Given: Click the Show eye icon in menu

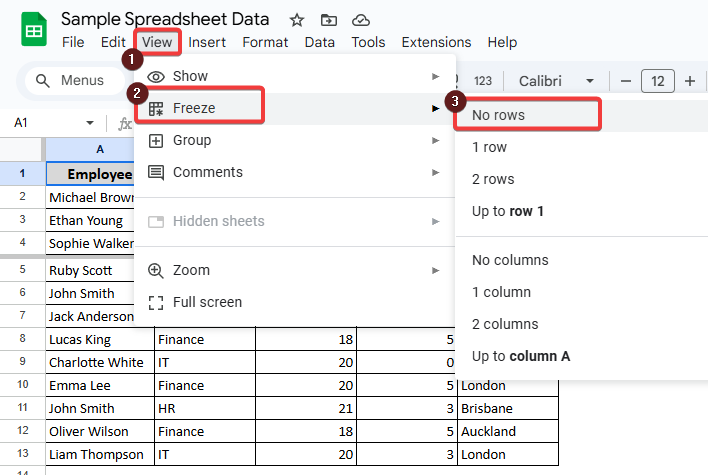Looking at the screenshot, I should click(x=156, y=77).
